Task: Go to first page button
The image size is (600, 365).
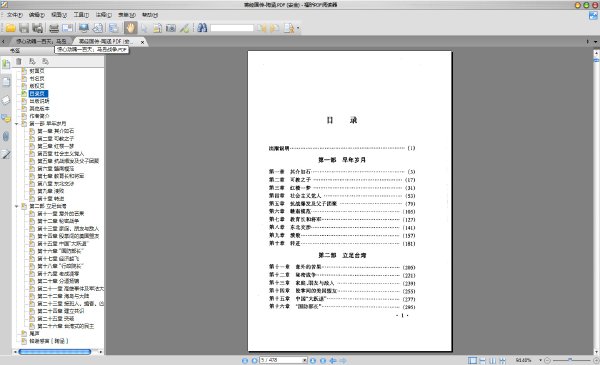Action: pos(245,360)
